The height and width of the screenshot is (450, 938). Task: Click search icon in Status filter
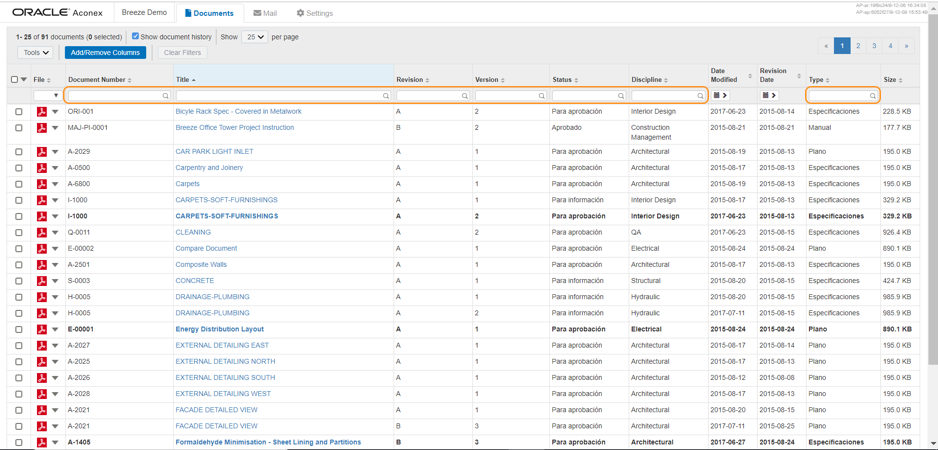tap(621, 96)
